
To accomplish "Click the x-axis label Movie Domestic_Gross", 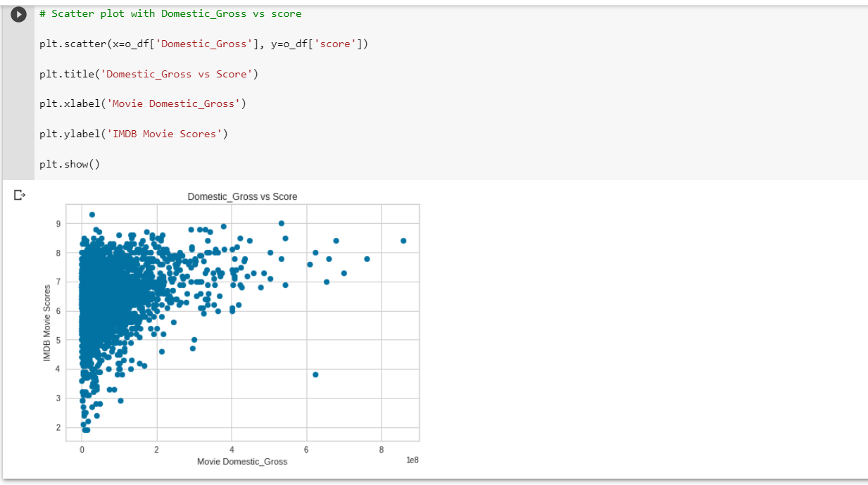I will click(242, 461).
